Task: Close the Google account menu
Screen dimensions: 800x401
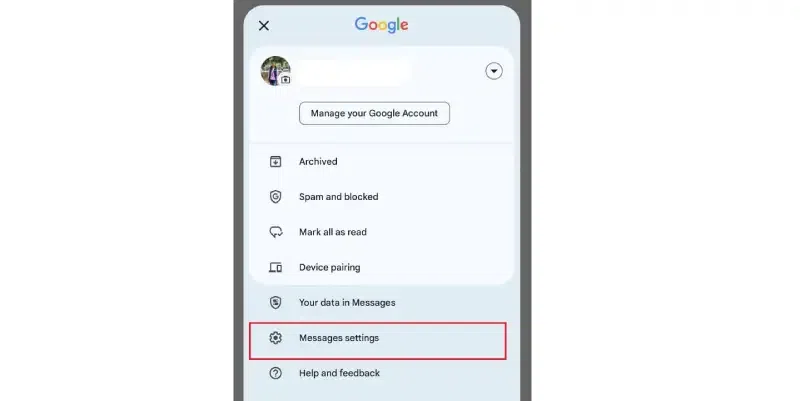Action: click(x=264, y=26)
